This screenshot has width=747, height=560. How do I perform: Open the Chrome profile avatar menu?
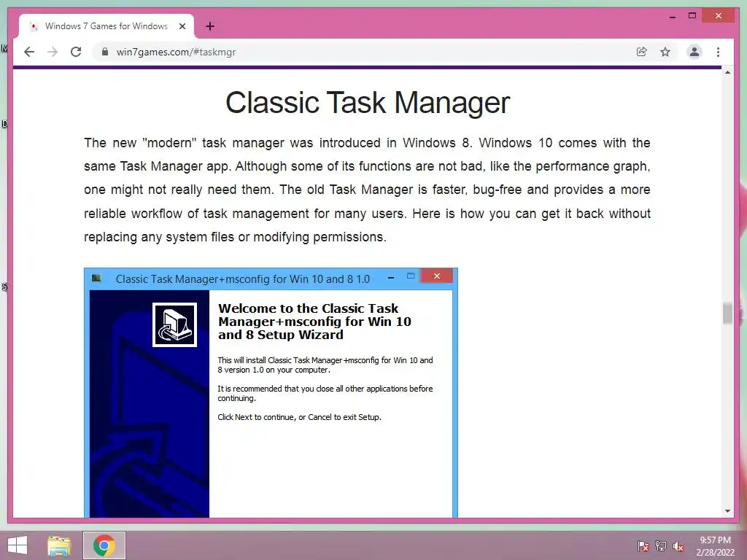(x=694, y=52)
